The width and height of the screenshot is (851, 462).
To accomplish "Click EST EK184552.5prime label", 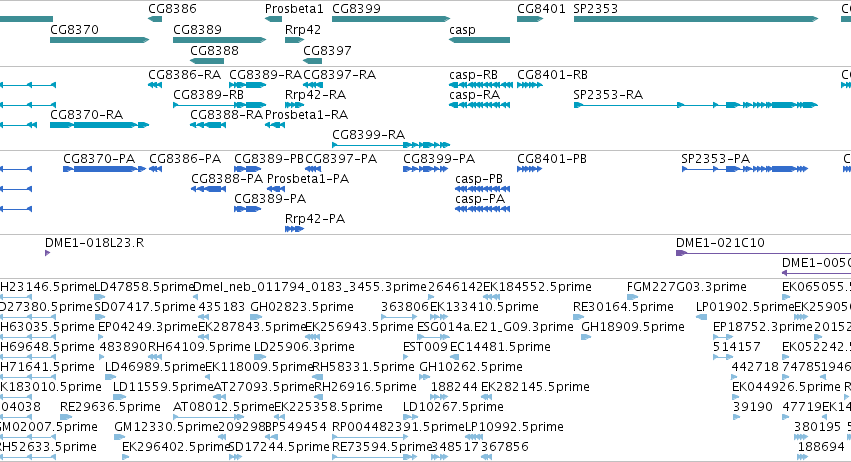I will (537, 287).
